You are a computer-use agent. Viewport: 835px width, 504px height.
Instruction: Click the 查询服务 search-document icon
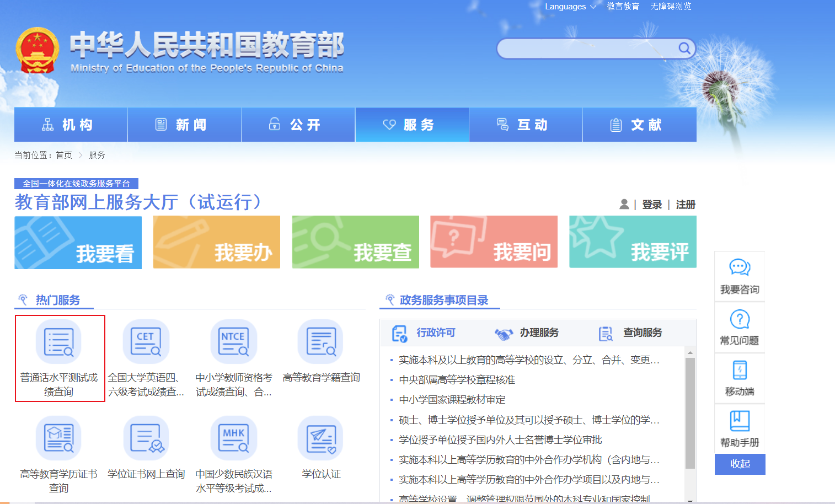(x=606, y=334)
